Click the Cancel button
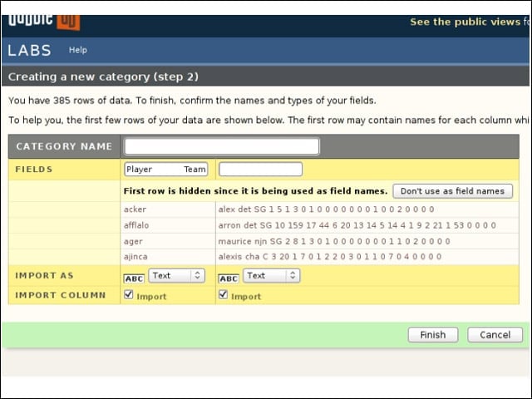532x399 pixels. (495, 335)
